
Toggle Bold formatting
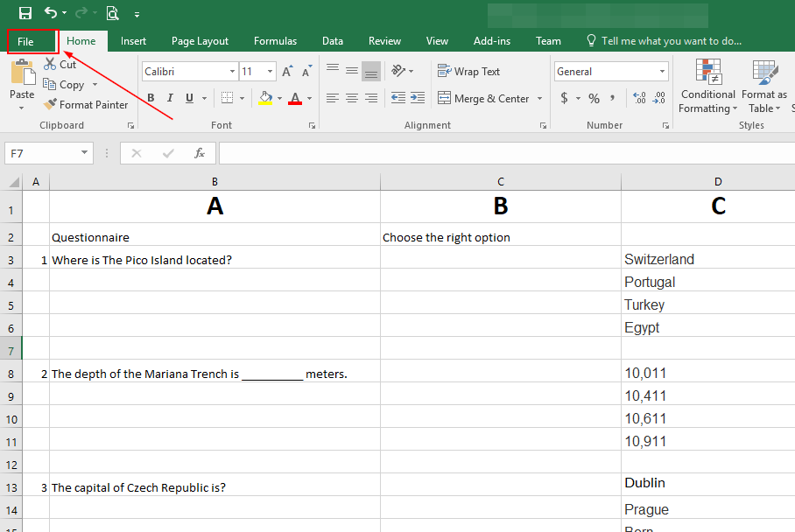pos(151,98)
